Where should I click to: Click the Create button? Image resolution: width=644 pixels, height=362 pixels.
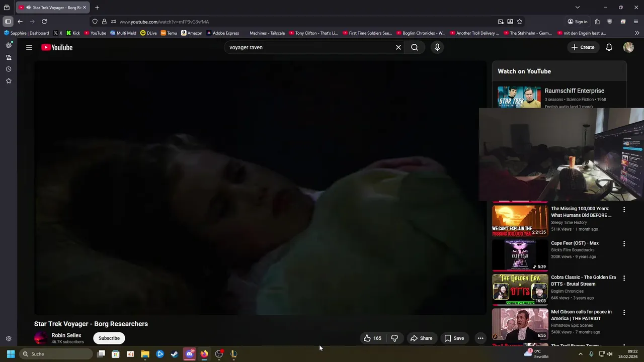[583, 47]
